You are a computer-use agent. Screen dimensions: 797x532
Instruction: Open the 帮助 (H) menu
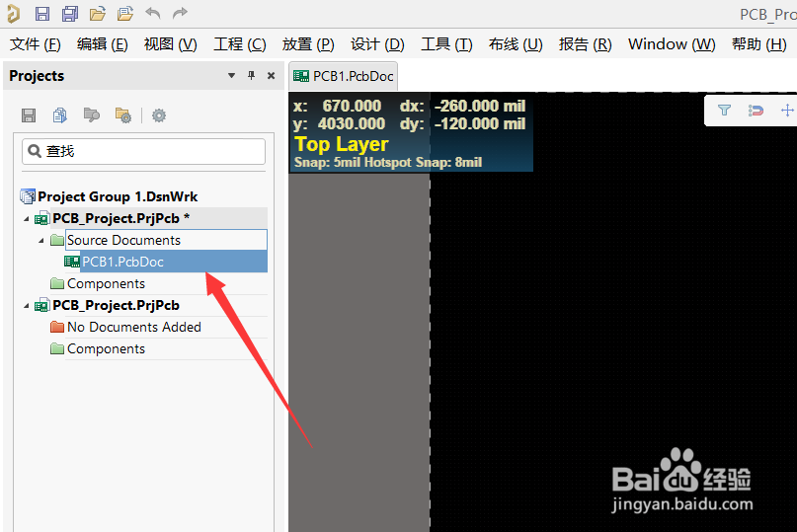[758, 44]
